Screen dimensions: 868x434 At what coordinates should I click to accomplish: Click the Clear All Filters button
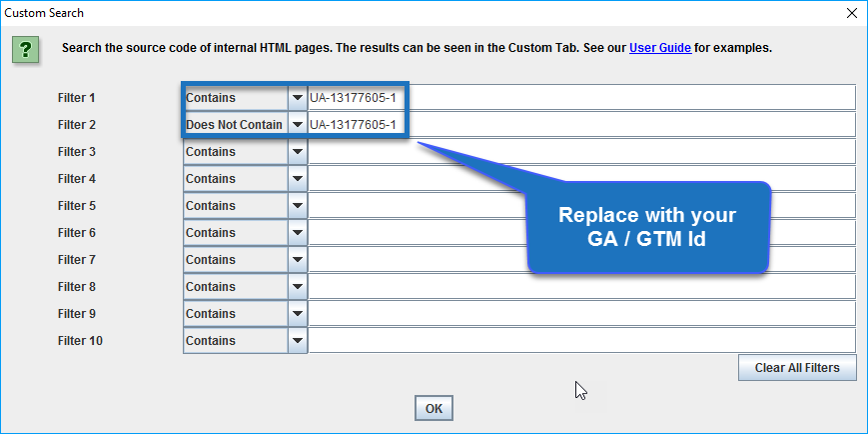797,368
